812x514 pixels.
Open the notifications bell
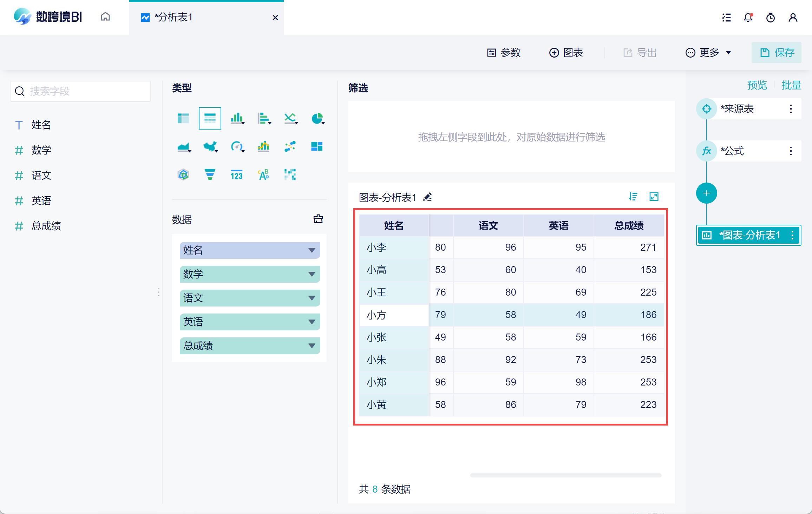[748, 18]
